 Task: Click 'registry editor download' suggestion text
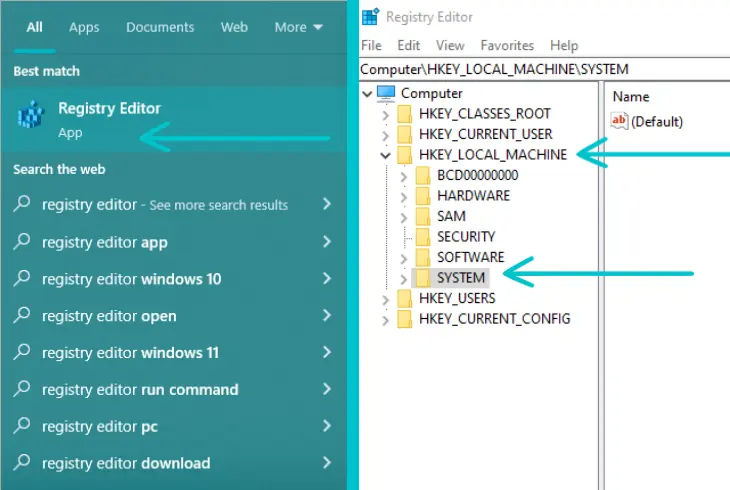pyautogui.click(x=126, y=463)
